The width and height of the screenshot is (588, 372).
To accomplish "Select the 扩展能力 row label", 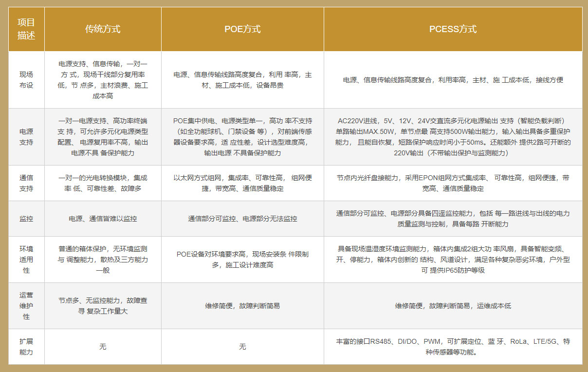I will click(26, 346).
